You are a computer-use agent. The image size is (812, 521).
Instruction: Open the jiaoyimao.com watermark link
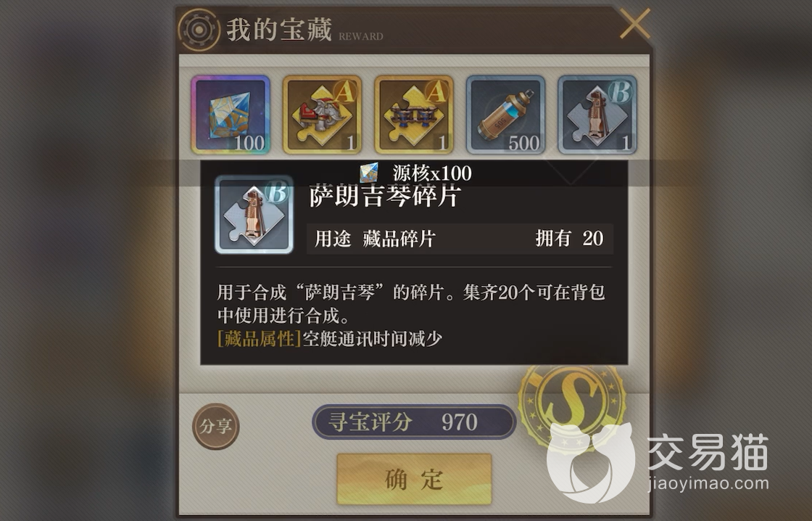[x=708, y=484]
